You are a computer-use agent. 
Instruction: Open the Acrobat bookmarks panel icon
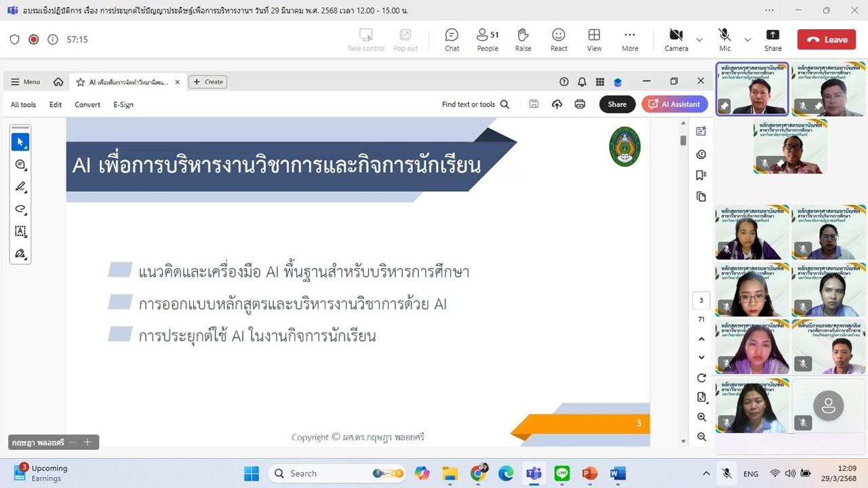(x=701, y=176)
